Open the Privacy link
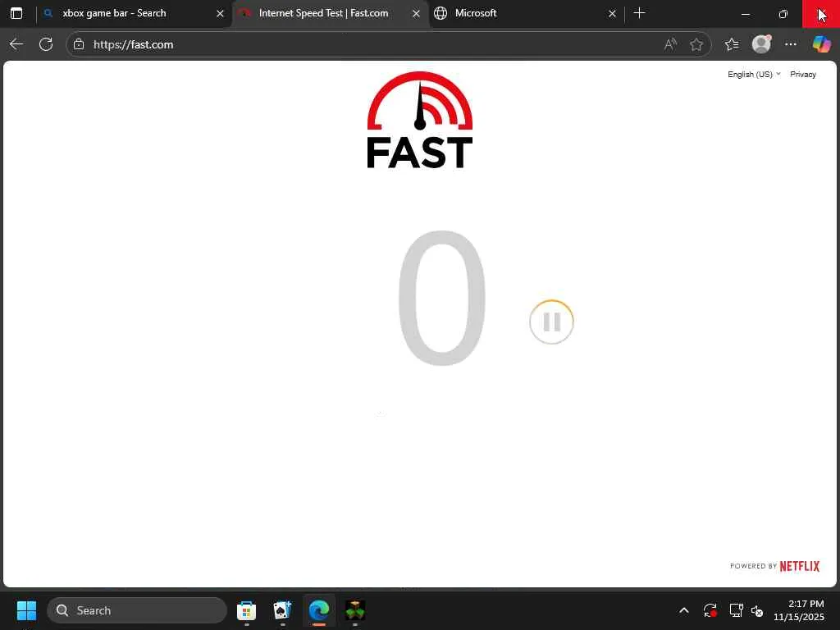The height and width of the screenshot is (630, 840). pos(802,75)
